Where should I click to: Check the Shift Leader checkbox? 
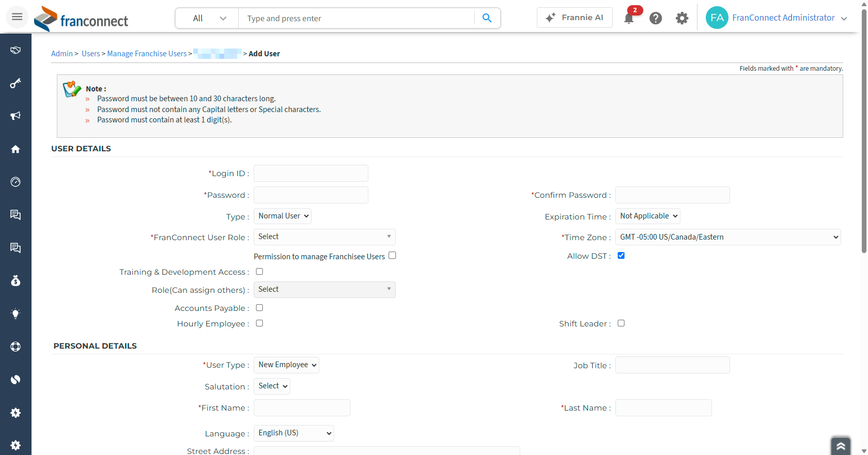coord(621,323)
